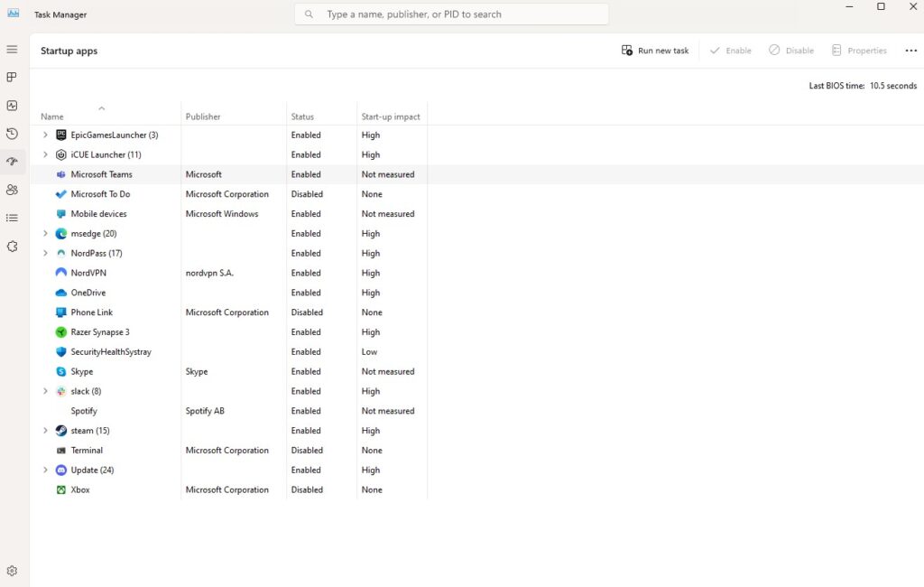
Task: Expand the Update (24) group
Action: [45, 471]
